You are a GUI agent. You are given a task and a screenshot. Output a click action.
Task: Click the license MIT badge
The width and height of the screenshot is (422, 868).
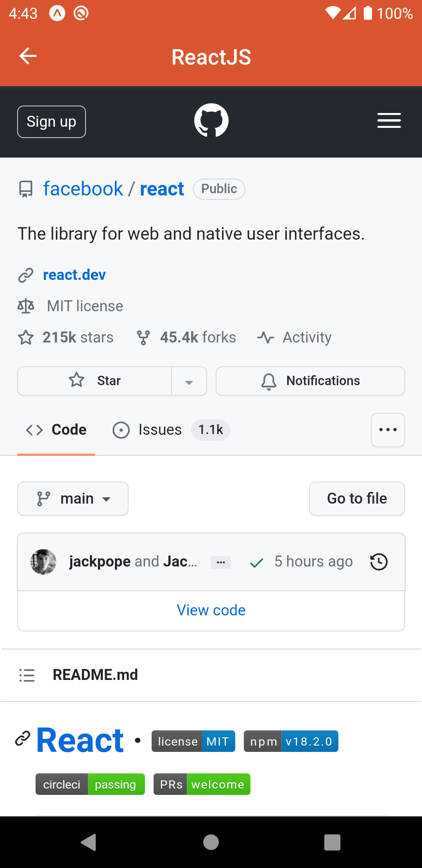(x=193, y=741)
